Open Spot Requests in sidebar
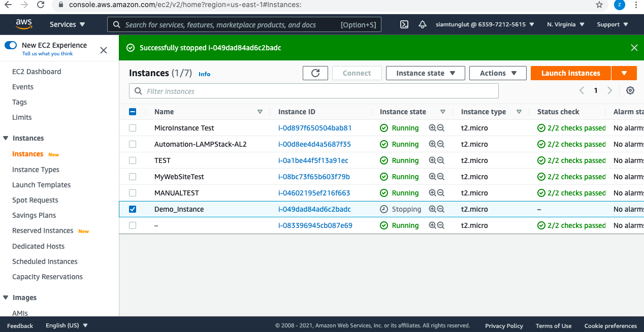 [35, 200]
